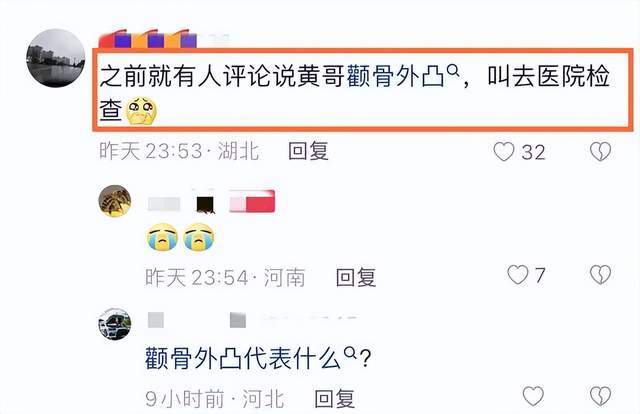Tap the red badge beside second username

[252, 202]
